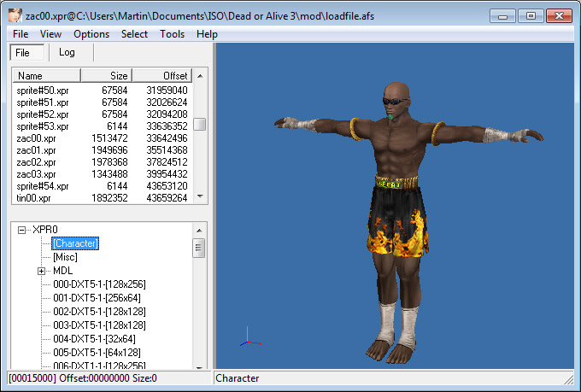Select texture 004-DXT5-1-[32x64]
The height and width of the screenshot is (392, 581).
(x=94, y=339)
